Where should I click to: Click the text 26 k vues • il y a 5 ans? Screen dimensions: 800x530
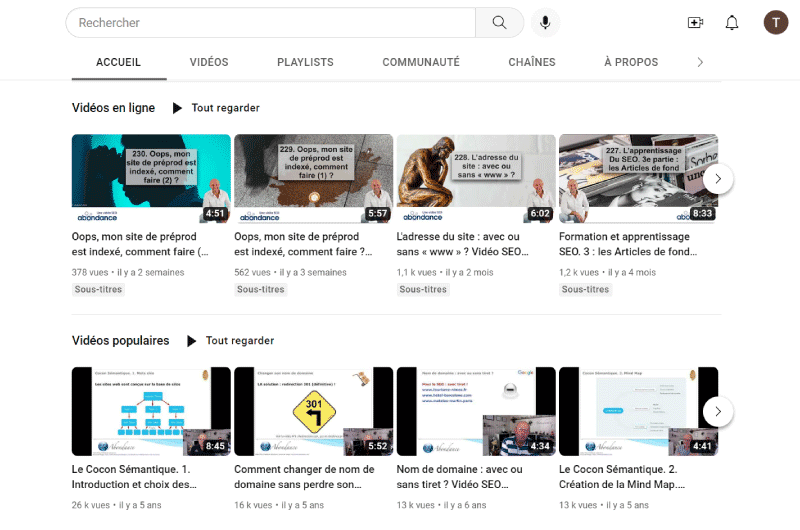(x=116, y=505)
